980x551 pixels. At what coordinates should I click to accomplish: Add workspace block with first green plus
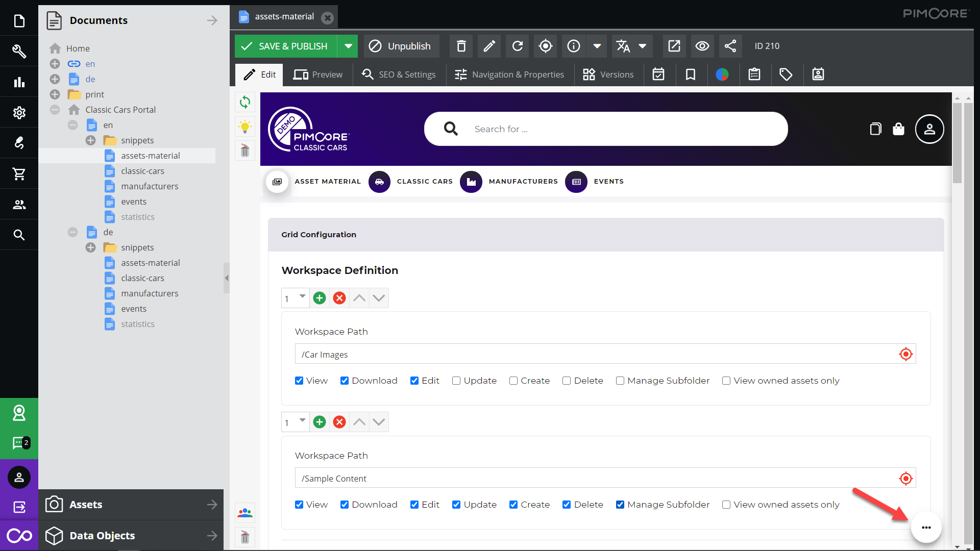point(320,298)
